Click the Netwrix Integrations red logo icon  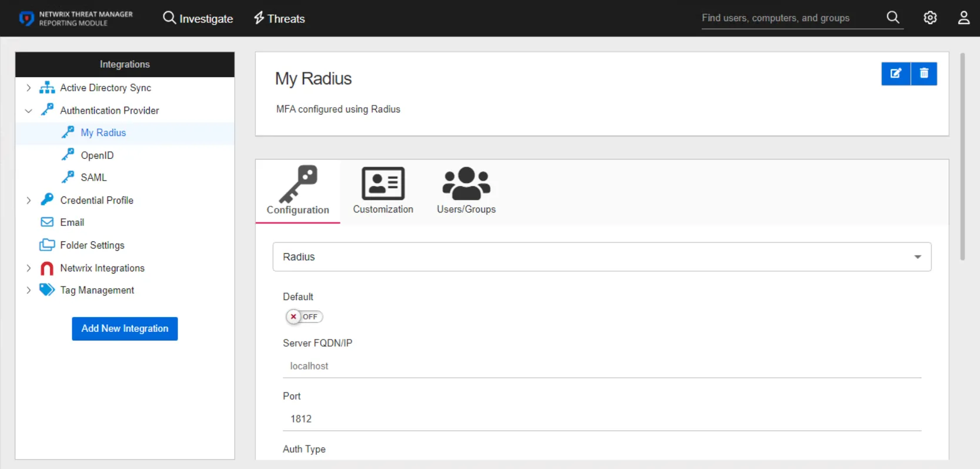[x=47, y=268]
